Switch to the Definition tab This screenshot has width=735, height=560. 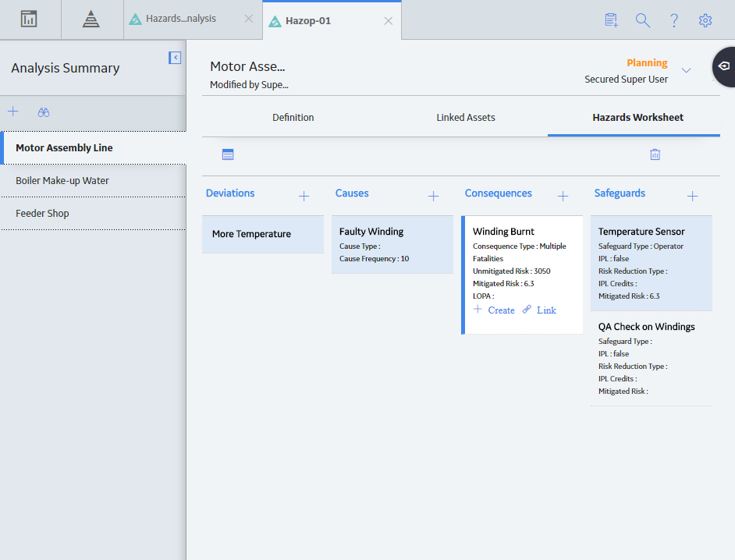pos(293,118)
